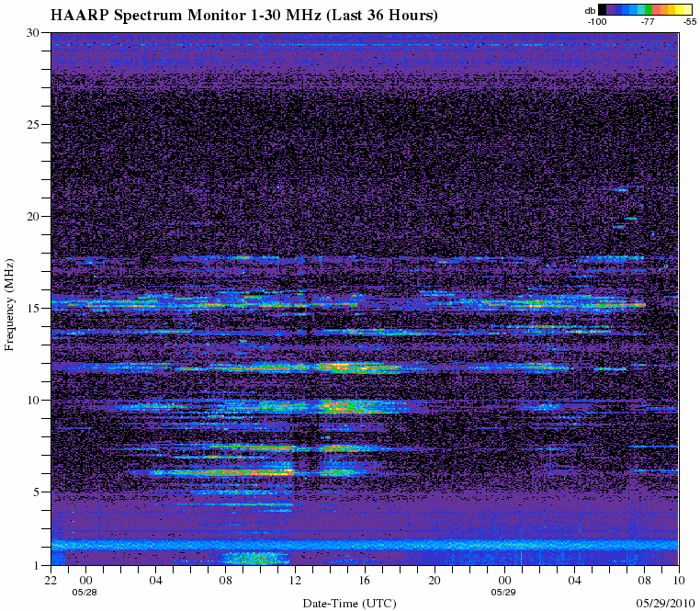
Task: Click the '00' time tick above 05/28
Action: click(85, 580)
